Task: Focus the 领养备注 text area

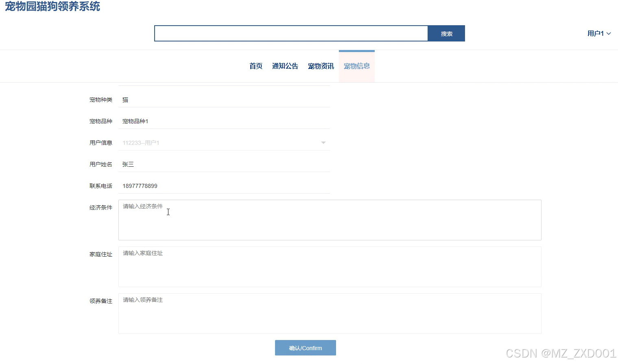Action: [x=330, y=314]
